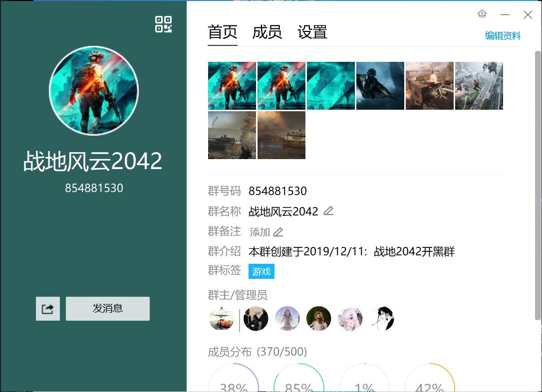Open the first album photo with soldier
The height and width of the screenshot is (392, 542).
[x=232, y=86]
